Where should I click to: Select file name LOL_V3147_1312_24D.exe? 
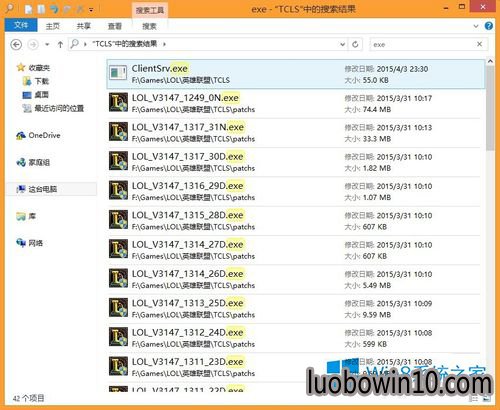click(x=188, y=332)
